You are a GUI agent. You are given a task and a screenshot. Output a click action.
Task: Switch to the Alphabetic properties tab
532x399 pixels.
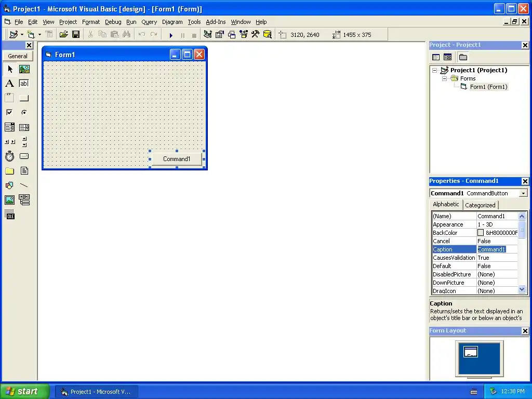point(446,204)
